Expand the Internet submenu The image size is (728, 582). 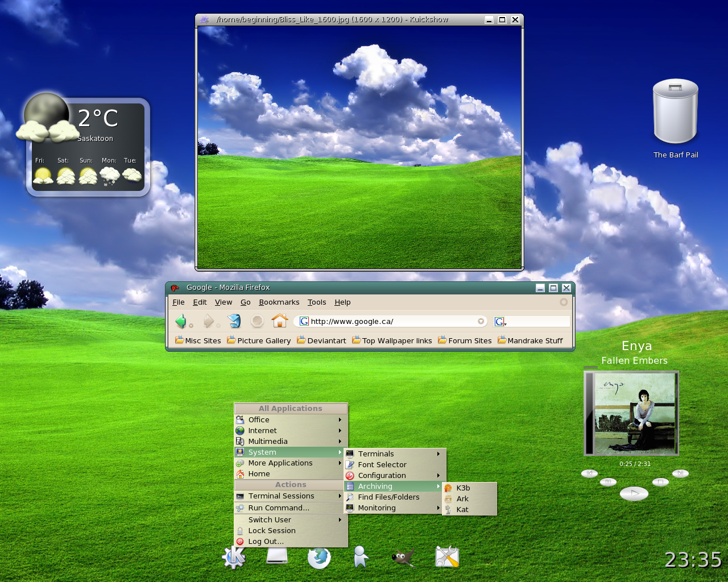291,431
